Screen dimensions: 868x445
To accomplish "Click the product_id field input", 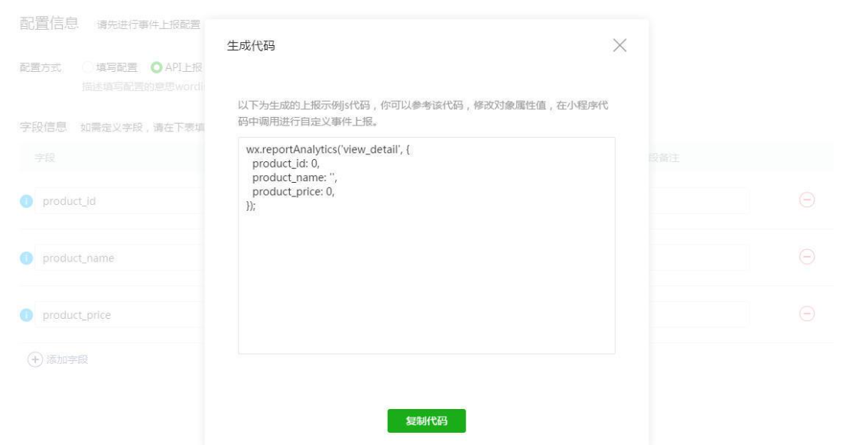I will [119, 201].
